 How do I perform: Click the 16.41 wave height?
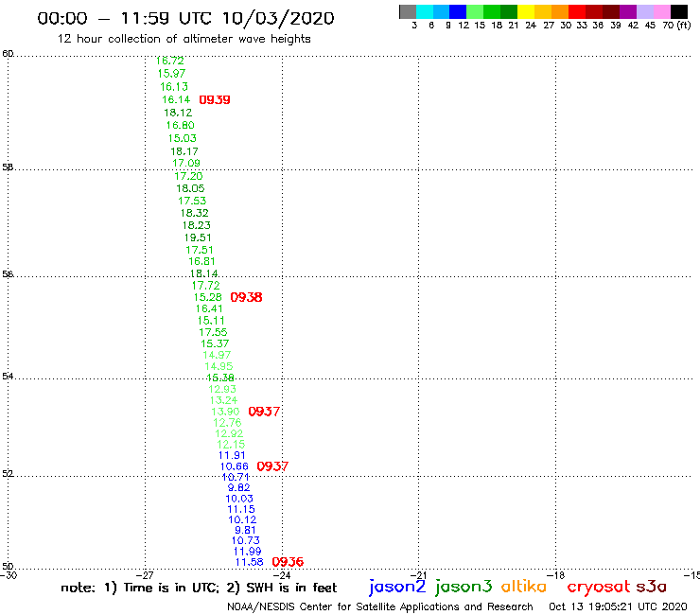tap(209, 309)
